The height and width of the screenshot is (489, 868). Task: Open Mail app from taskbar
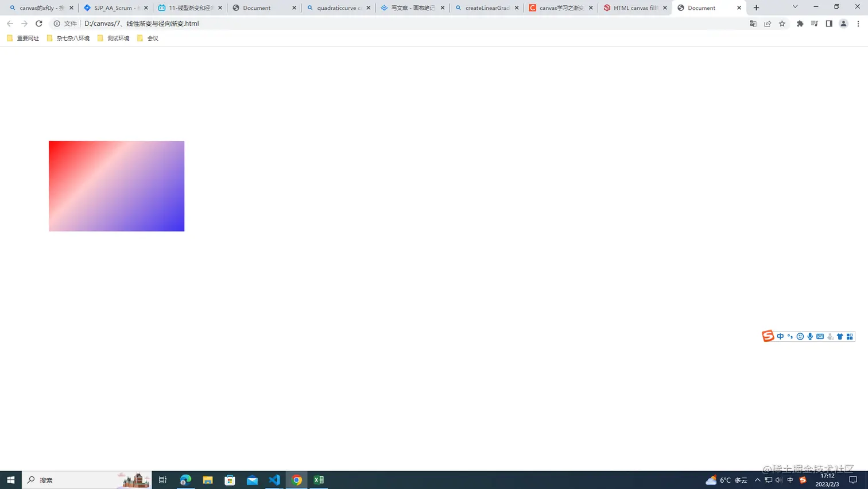[x=252, y=480]
